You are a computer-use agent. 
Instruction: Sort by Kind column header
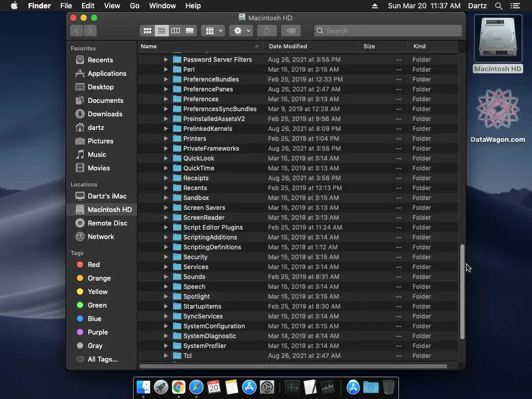pos(433,46)
